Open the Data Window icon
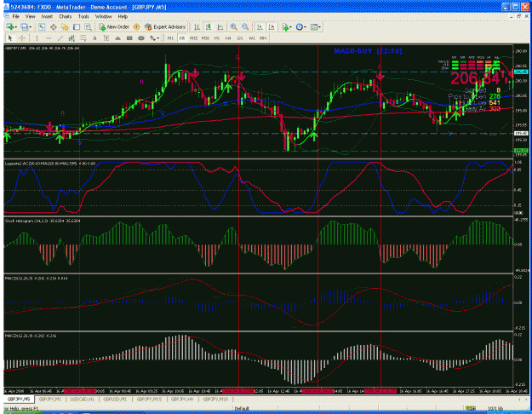This screenshot has height=414, width=532. point(54,27)
